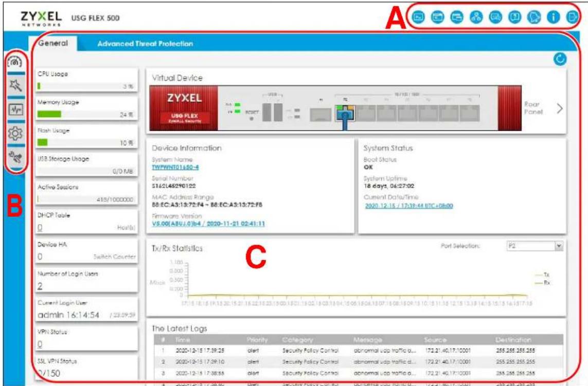
Task: Show the Rear Panel with arrow
Action: [560, 108]
